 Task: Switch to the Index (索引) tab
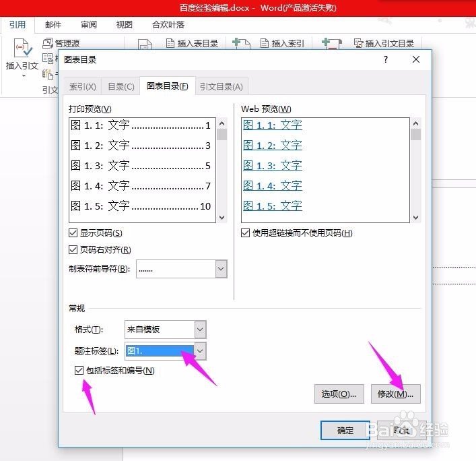83,87
